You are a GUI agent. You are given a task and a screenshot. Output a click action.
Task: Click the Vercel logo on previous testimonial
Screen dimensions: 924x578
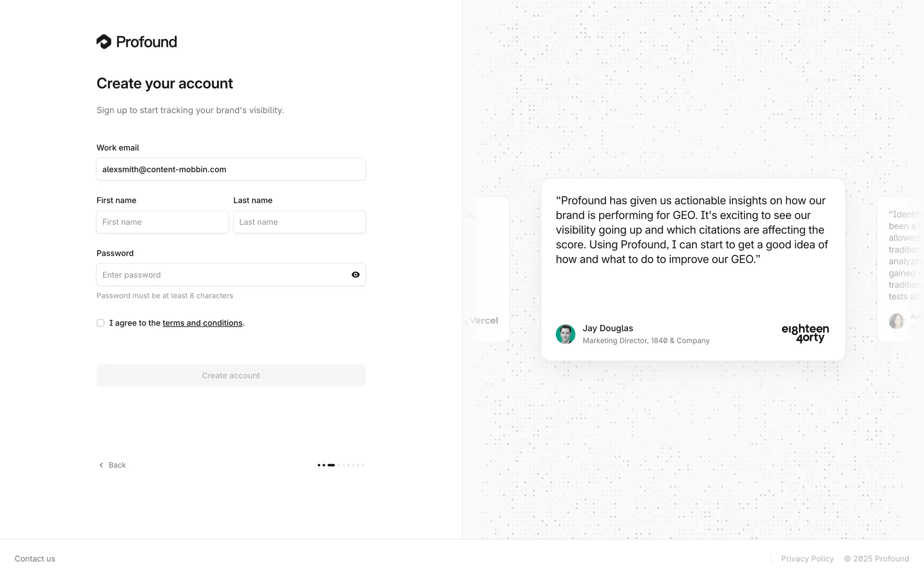pos(483,321)
